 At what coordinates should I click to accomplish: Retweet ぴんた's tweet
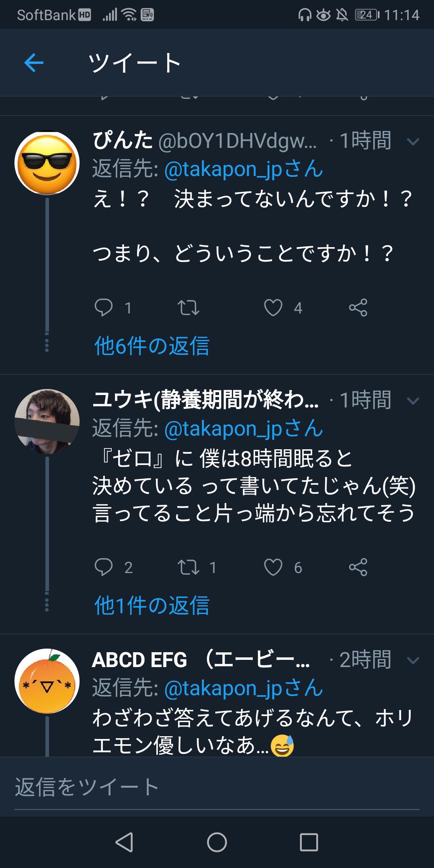188,308
